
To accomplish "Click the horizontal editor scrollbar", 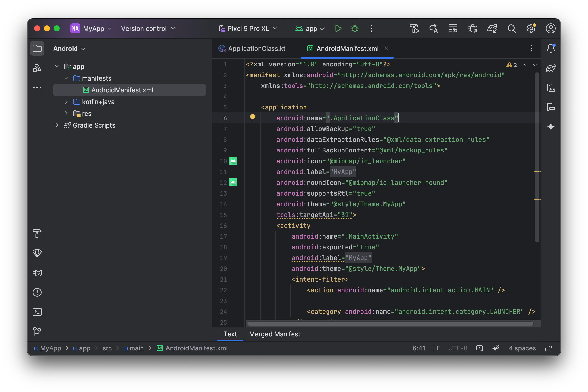I will pyautogui.click(x=390, y=324).
